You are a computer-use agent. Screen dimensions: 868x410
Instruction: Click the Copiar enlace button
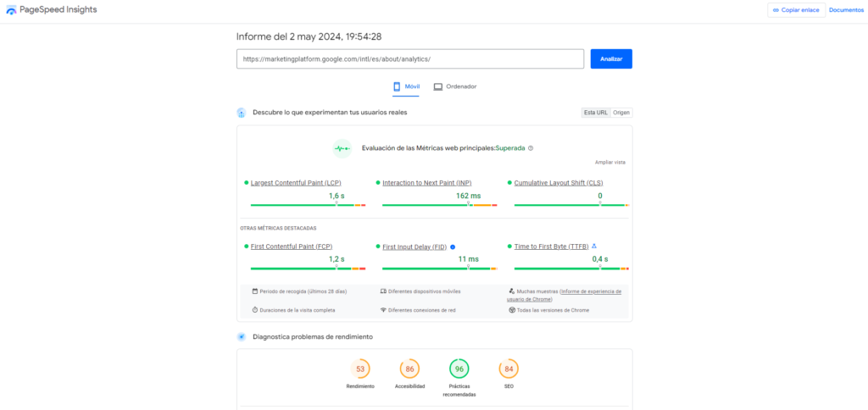(x=796, y=10)
